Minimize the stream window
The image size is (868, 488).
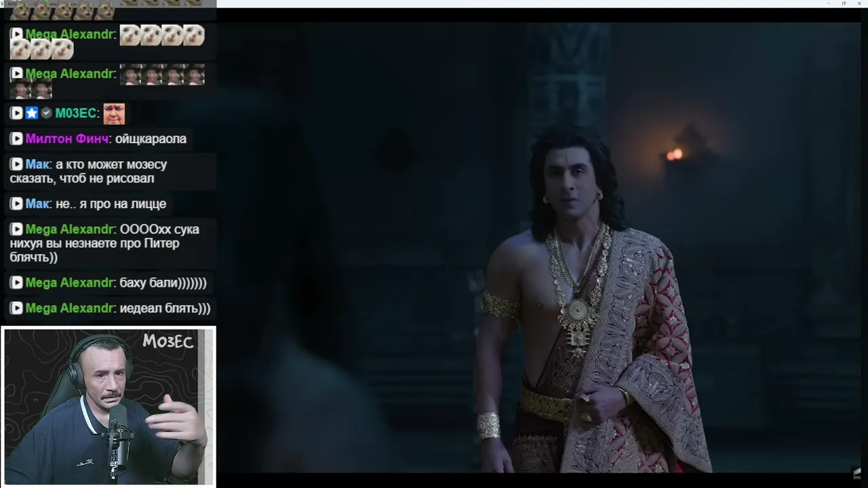click(828, 3)
